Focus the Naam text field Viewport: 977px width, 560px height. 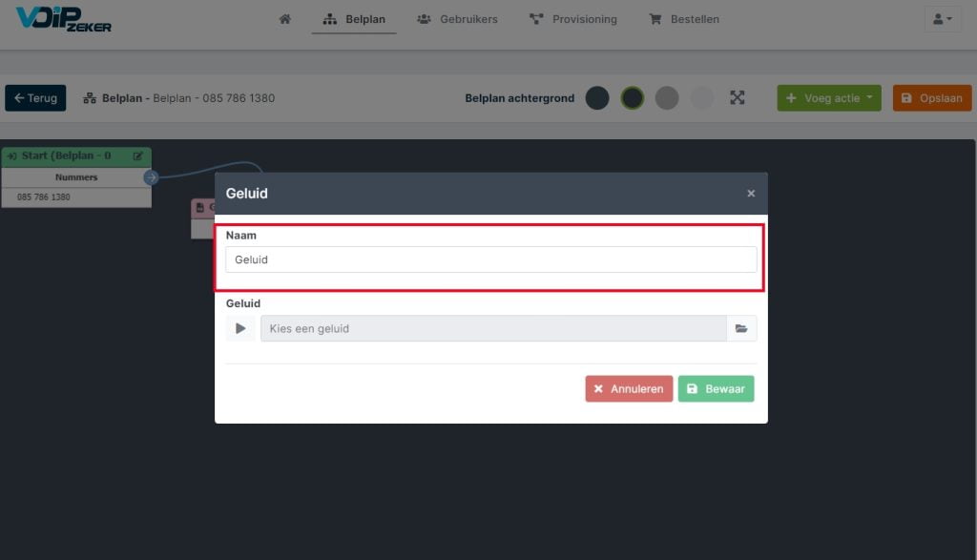click(491, 259)
